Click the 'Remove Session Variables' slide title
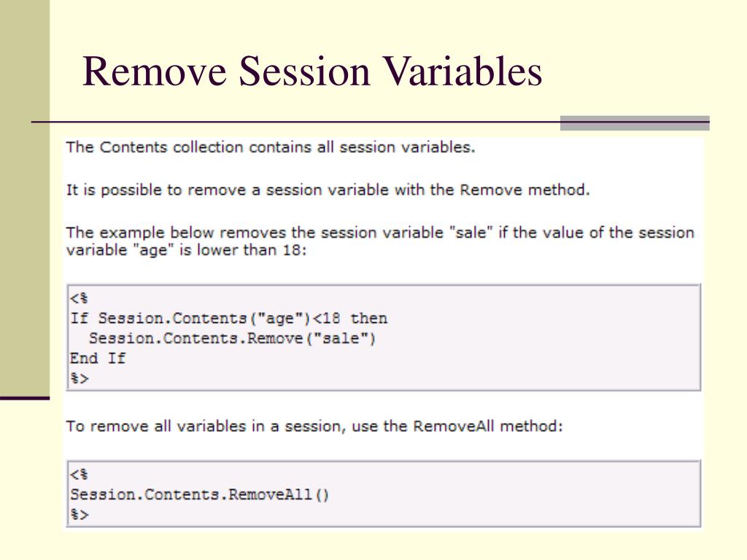 (312, 71)
